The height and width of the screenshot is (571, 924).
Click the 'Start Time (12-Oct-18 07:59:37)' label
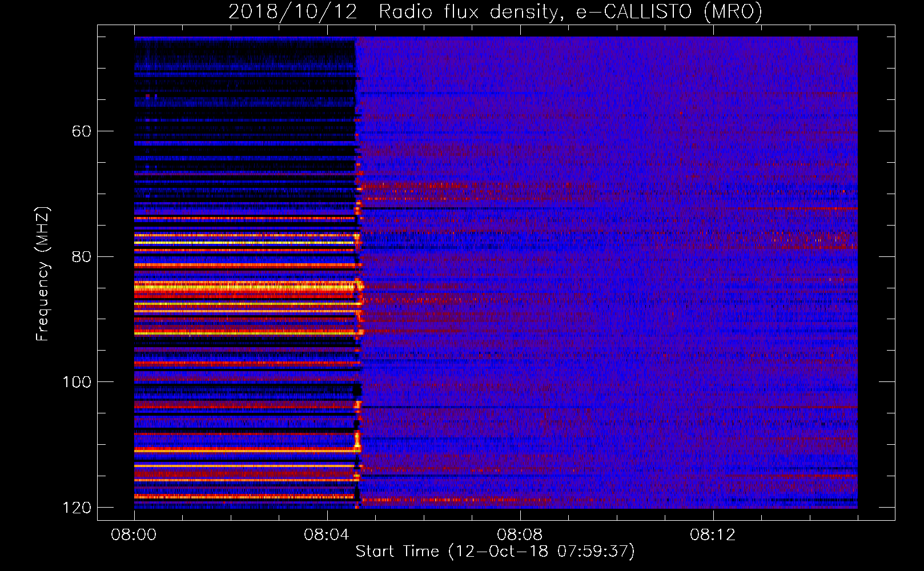coord(495,552)
